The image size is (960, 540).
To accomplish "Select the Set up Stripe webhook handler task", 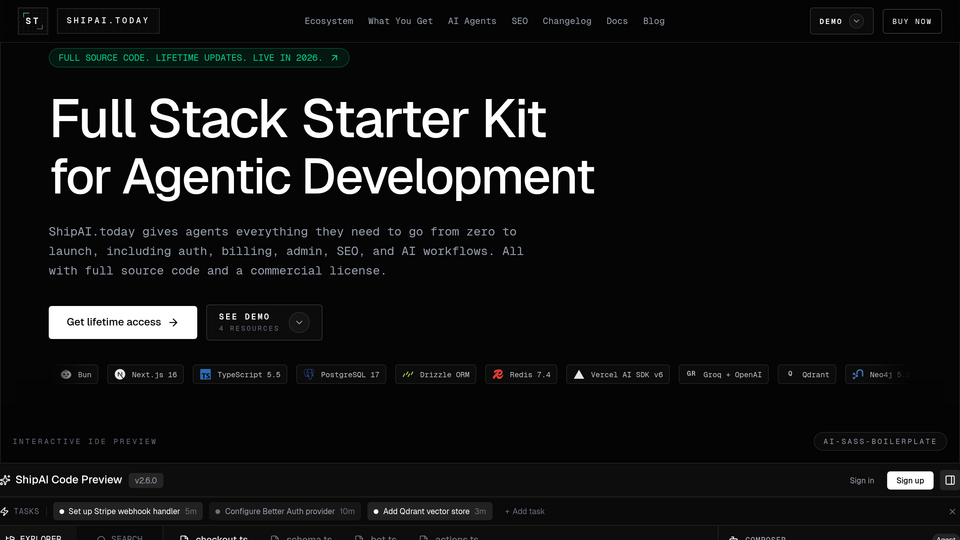I will coord(128,511).
